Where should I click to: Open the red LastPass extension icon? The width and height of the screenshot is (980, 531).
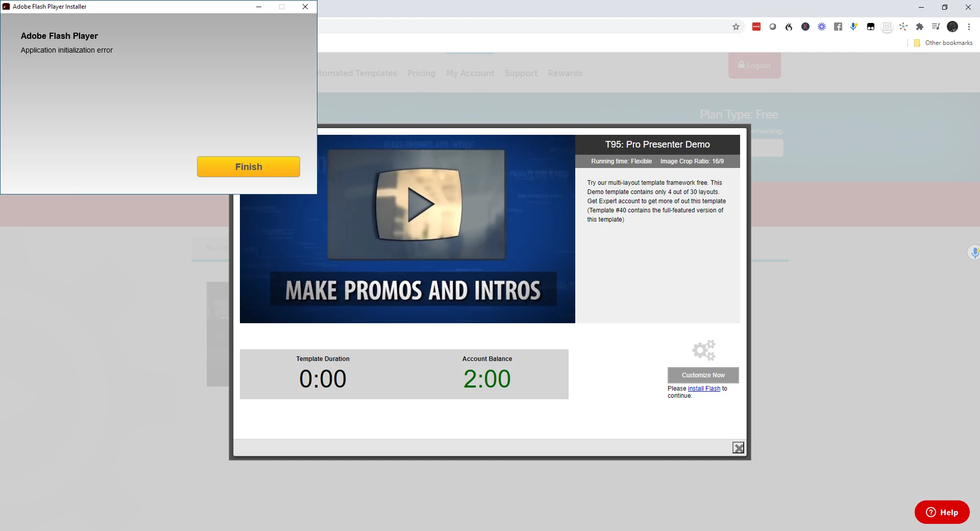(x=756, y=27)
